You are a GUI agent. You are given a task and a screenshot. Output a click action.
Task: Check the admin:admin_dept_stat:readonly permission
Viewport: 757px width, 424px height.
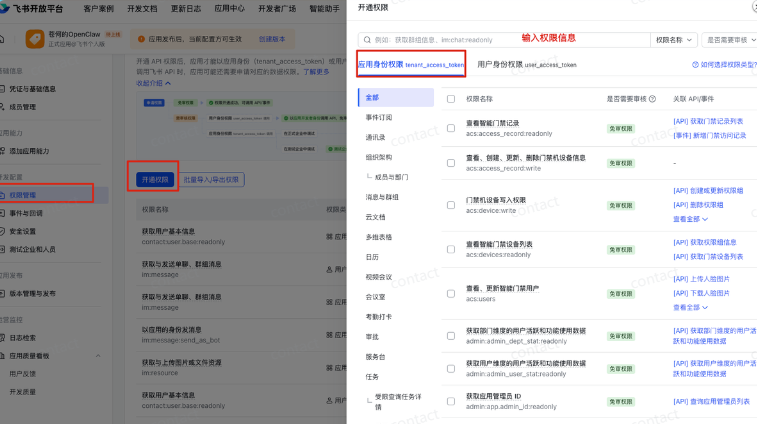click(451, 336)
